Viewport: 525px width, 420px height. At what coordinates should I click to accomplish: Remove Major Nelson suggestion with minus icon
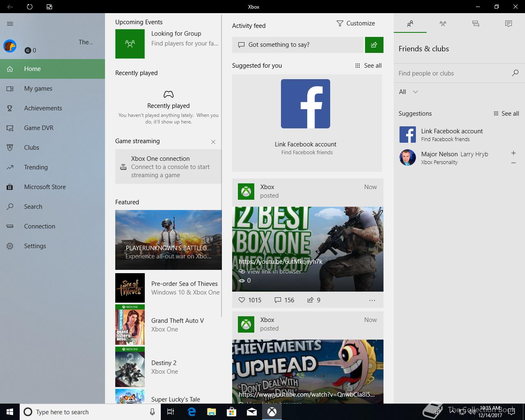click(x=514, y=163)
